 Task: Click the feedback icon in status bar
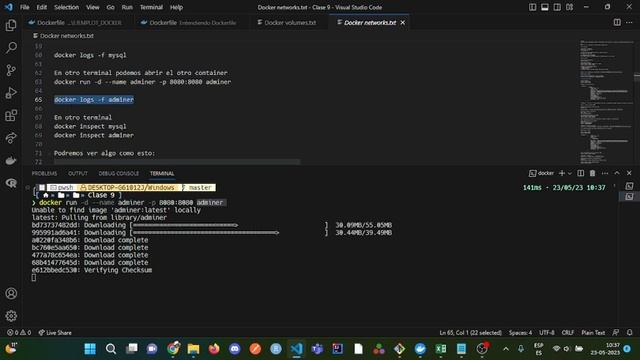pyautogui.click(x=616, y=333)
